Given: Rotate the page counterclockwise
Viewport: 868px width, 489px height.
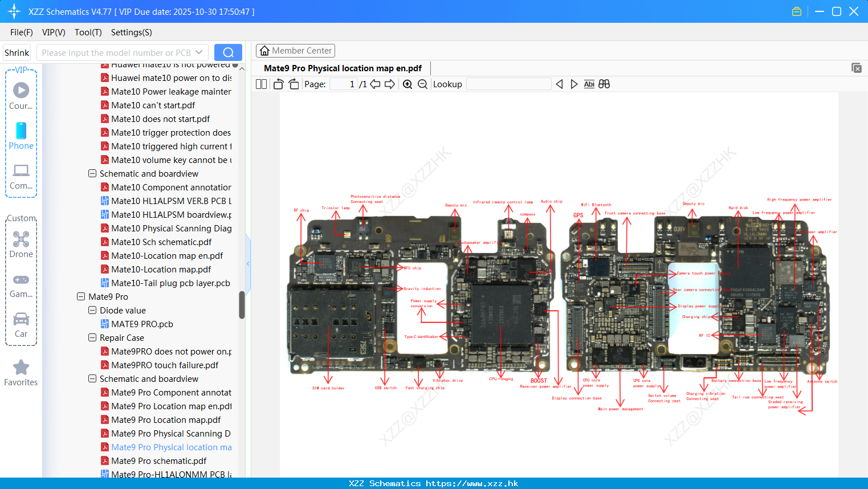Looking at the screenshot, I should 278,84.
